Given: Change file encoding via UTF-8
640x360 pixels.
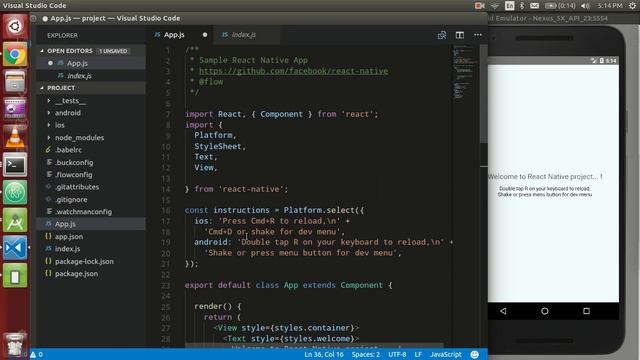Looking at the screenshot, I should pos(397,354).
